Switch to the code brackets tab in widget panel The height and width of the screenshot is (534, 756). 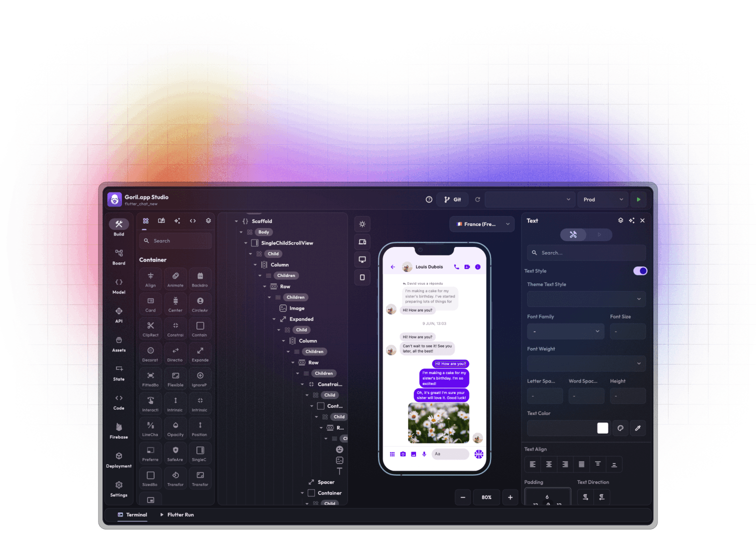[192, 220]
